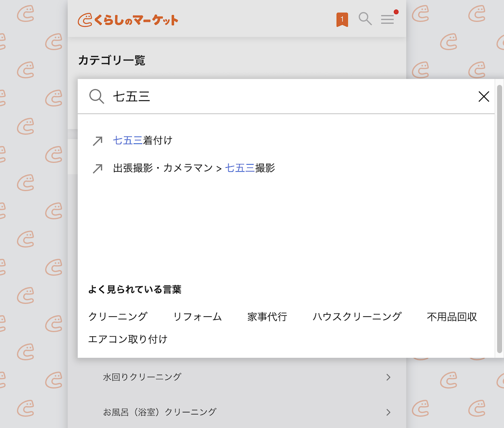Choose the 家事代行 popular keyword
Viewport: 504px width, 428px height.
[267, 317]
